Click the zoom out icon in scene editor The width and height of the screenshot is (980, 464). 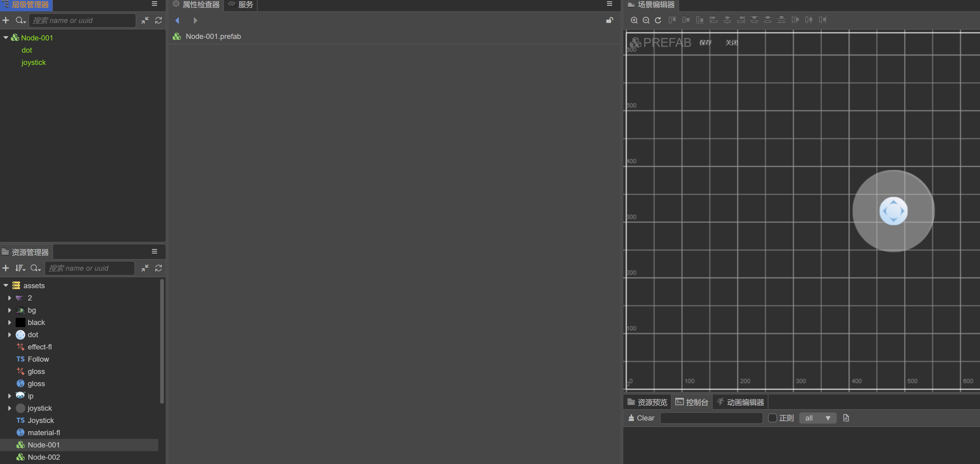[x=646, y=20]
